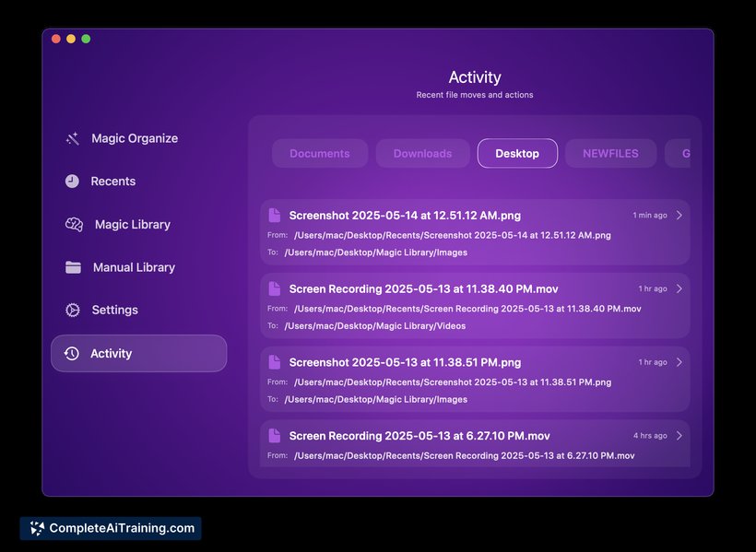
Task: Expand Screen Recording 6.27.10 PM.mov chevron
Action: tap(679, 435)
